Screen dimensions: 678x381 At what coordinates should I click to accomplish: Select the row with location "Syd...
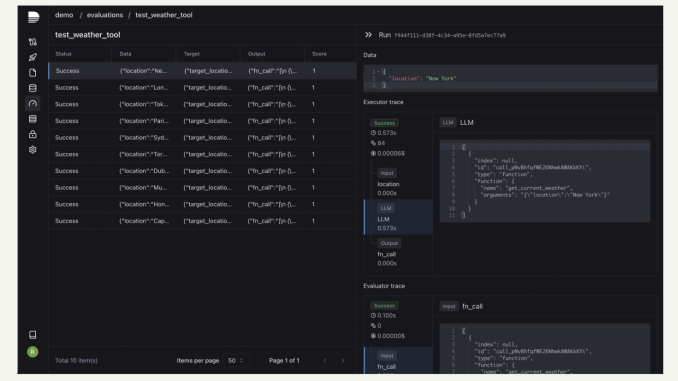(202, 138)
